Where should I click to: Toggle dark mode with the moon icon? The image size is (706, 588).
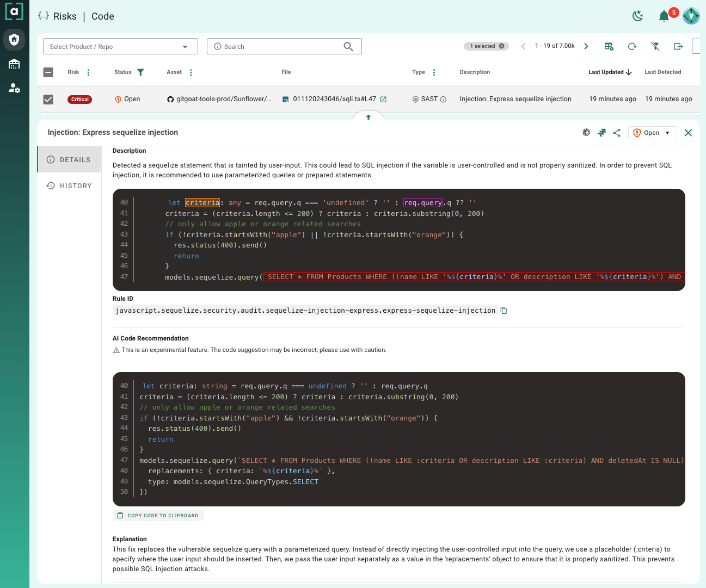(x=637, y=16)
